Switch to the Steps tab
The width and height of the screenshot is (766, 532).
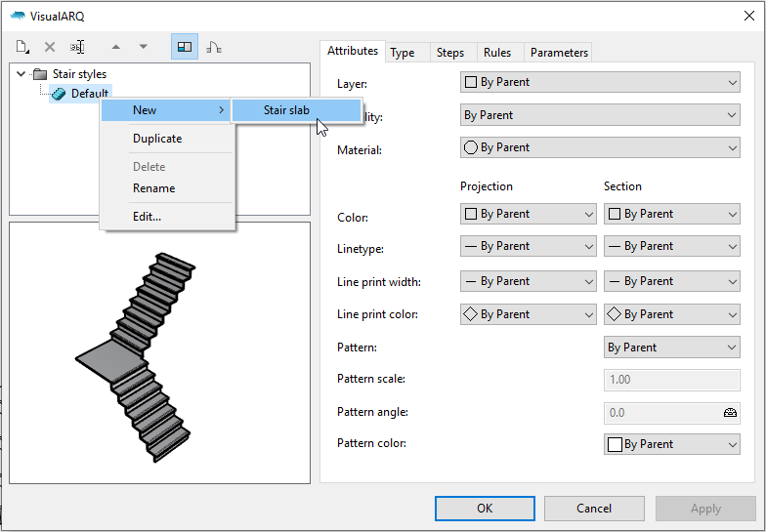pyautogui.click(x=450, y=53)
